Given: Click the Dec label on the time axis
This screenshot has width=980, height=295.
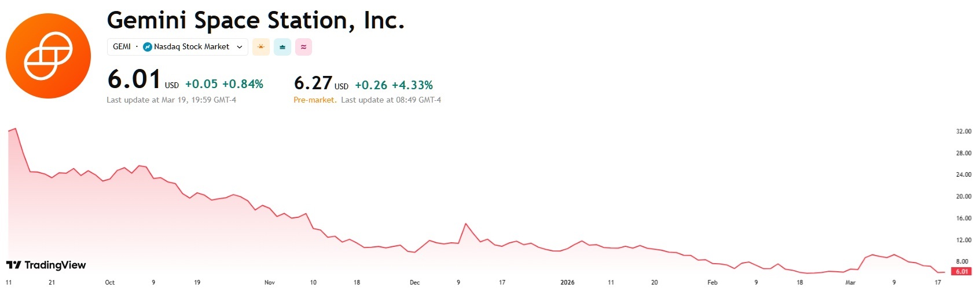Looking at the screenshot, I should pos(414,282).
